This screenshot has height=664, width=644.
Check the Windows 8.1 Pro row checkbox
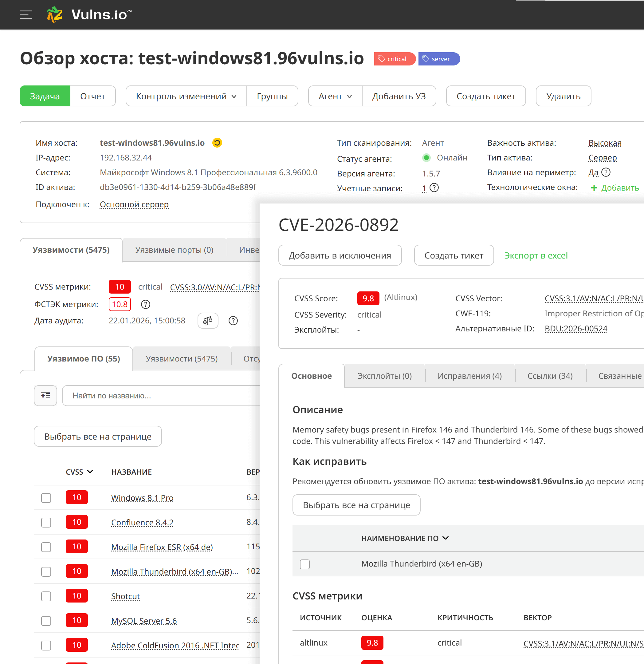click(x=46, y=498)
